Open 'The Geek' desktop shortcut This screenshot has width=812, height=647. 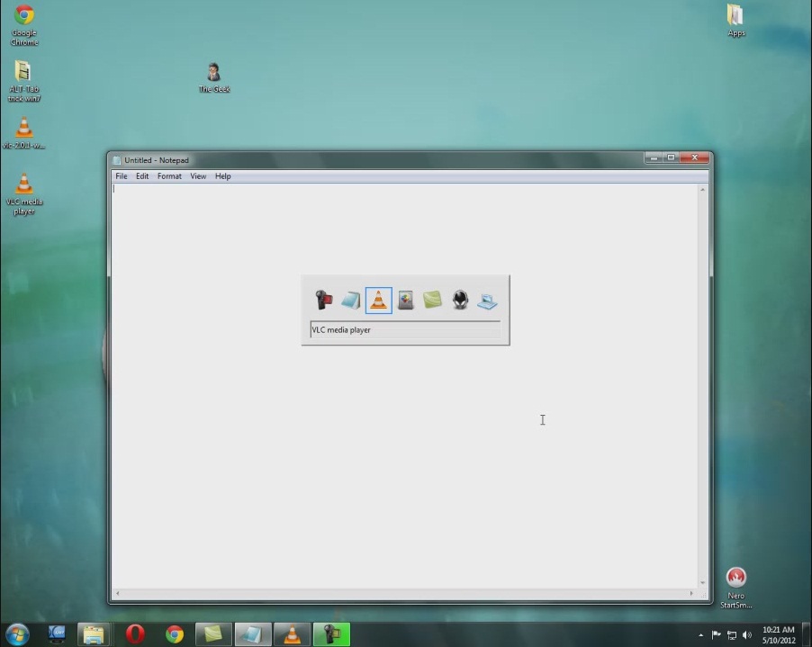pos(213,72)
